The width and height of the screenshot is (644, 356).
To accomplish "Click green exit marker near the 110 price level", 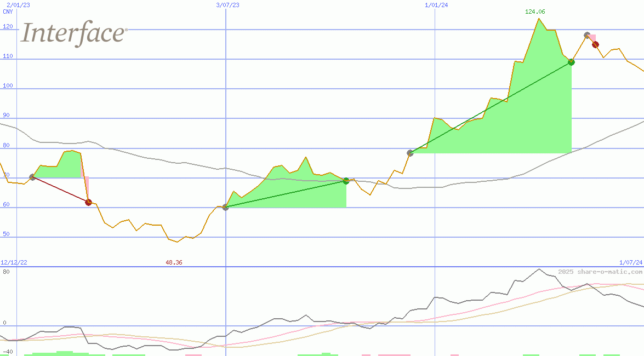I will (571, 62).
